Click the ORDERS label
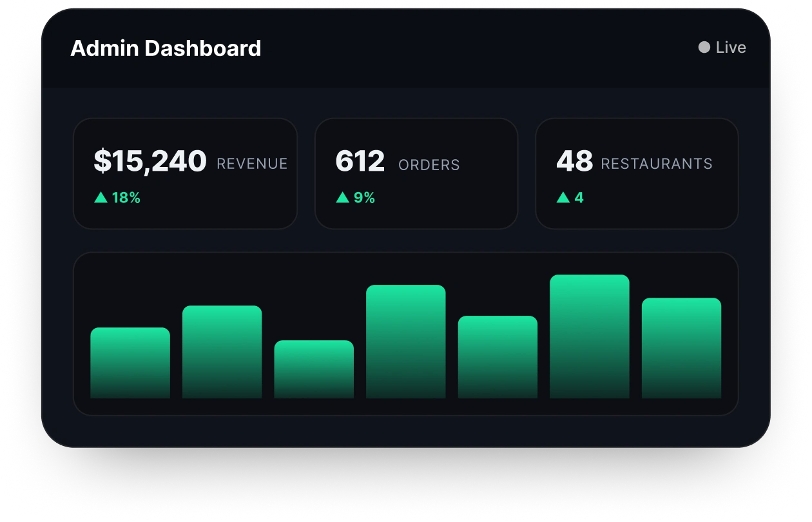812x522 pixels. 429,165
